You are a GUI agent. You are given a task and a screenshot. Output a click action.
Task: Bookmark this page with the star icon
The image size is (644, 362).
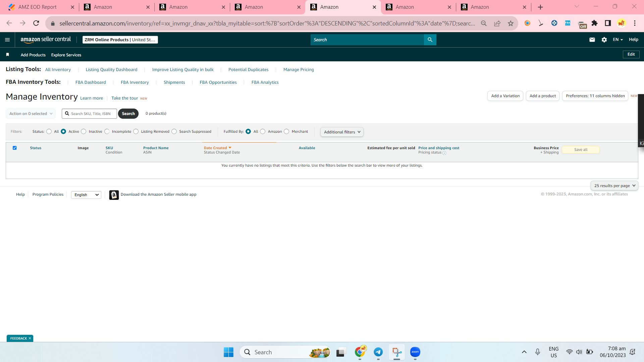point(511,23)
